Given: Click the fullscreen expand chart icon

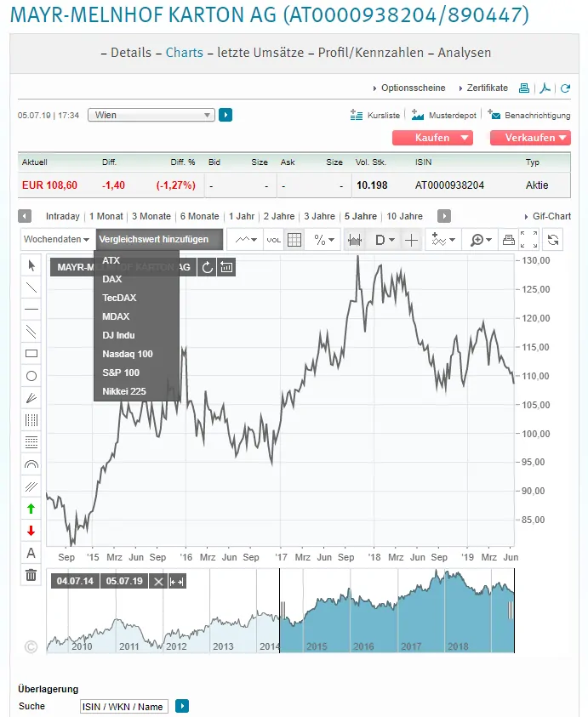Looking at the screenshot, I should coord(528,240).
